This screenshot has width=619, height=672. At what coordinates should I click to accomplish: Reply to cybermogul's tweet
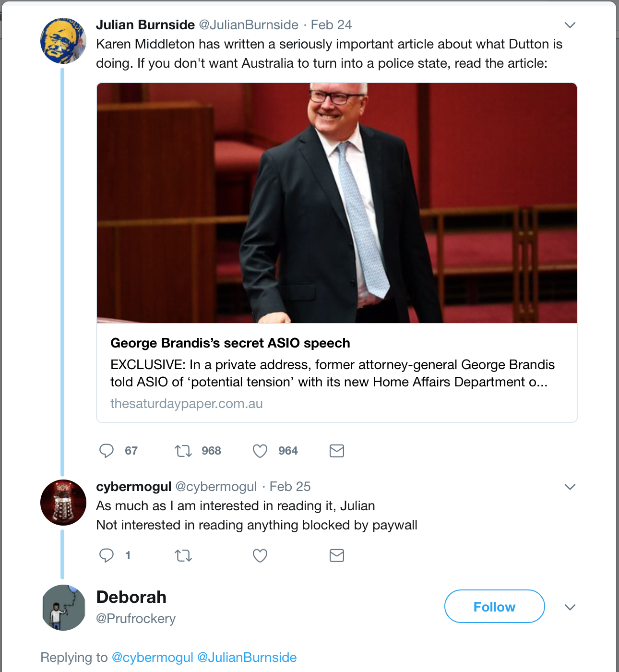click(x=106, y=555)
